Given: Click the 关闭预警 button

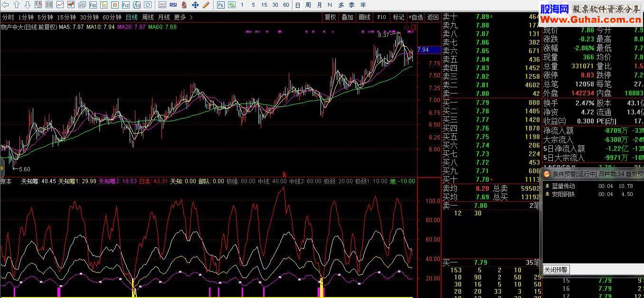Looking at the screenshot, I should 556,270.
